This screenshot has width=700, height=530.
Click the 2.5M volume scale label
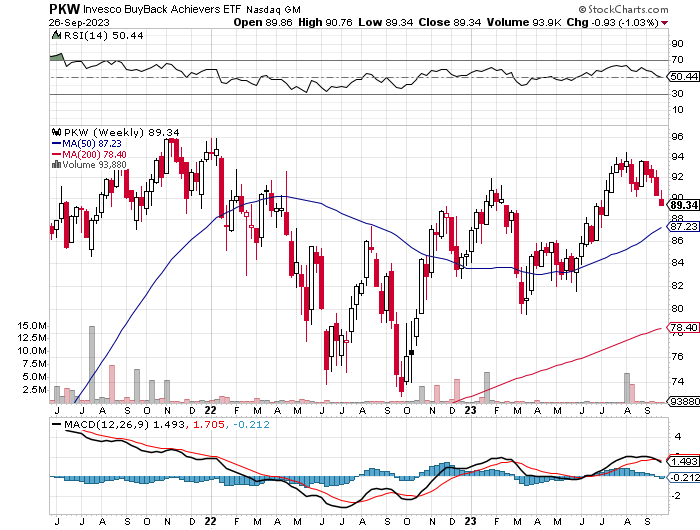[x=36, y=390]
